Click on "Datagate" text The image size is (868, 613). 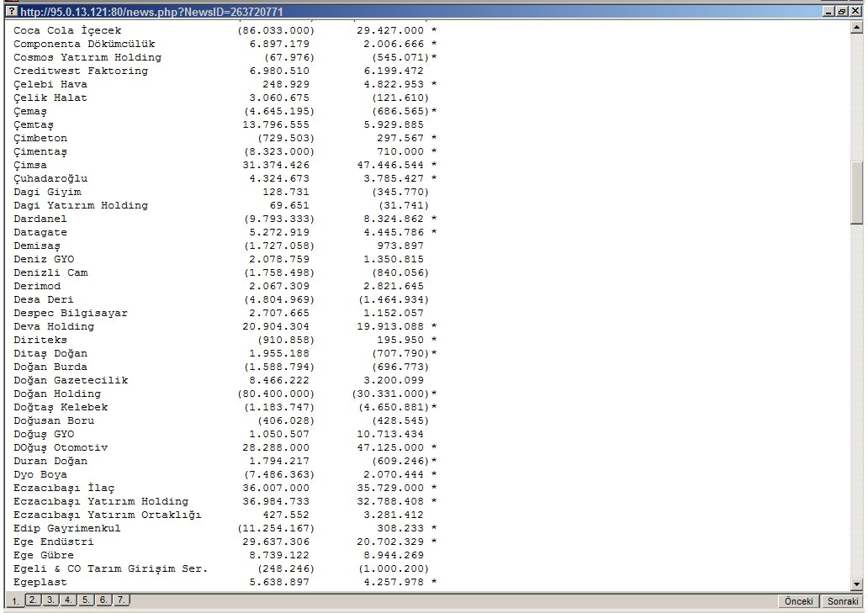(x=40, y=232)
